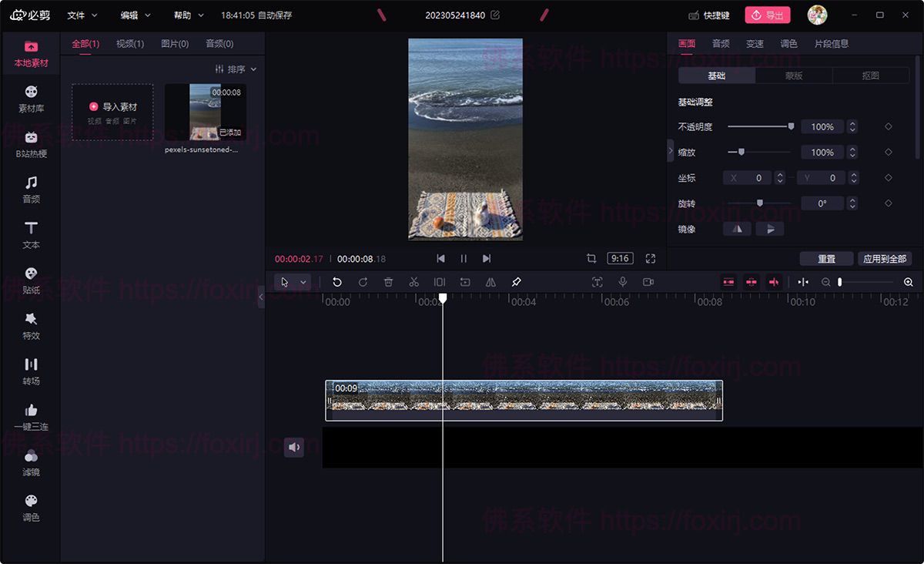Switch to the 音频 tab in properties panel
Screen dimensions: 924x564
point(721,44)
